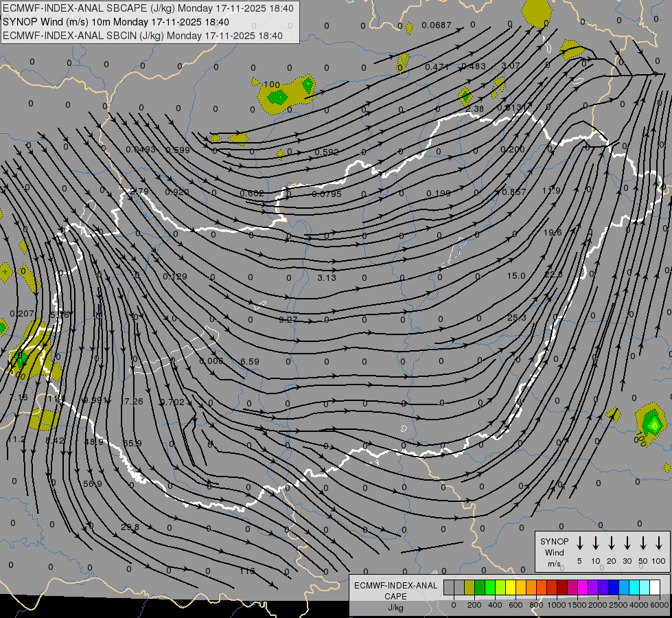Click the 2.38 map value
Image resolution: width=672 pixels, height=618 pixels.
pyautogui.click(x=474, y=109)
